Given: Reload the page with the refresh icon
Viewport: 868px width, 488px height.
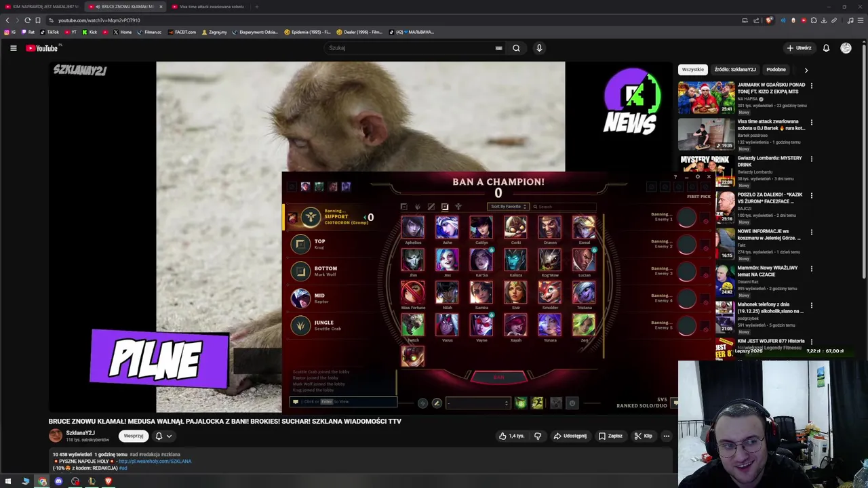Looking at the screenshot, I should [27, 20].
